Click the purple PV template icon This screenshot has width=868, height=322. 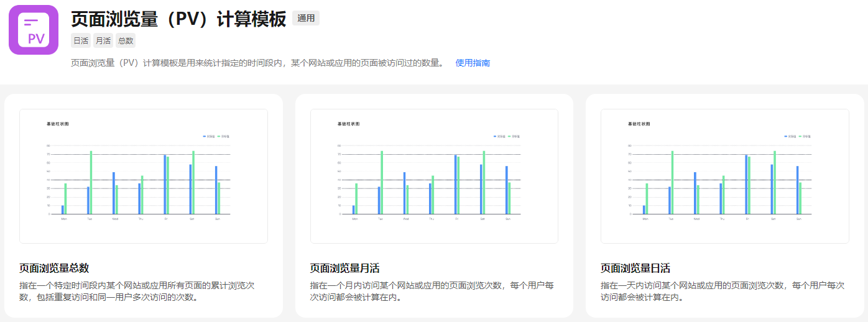34,30
